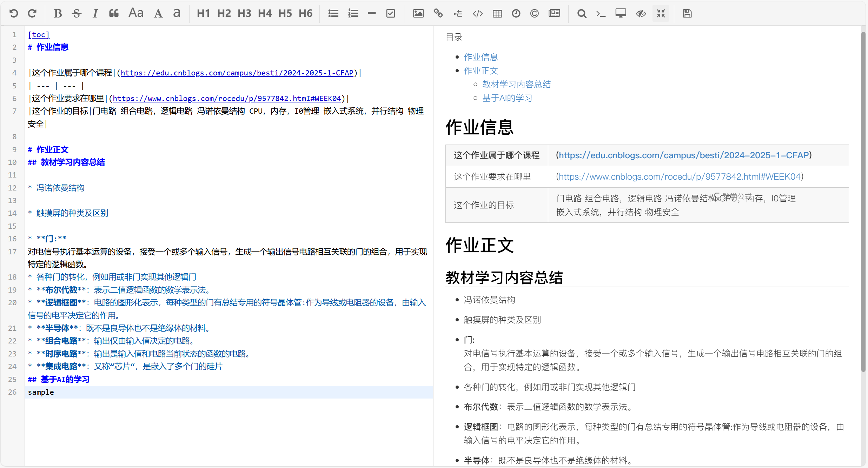Insert H3 heading
The height and width of the screenshot is (468, 868).
[244, 14]
